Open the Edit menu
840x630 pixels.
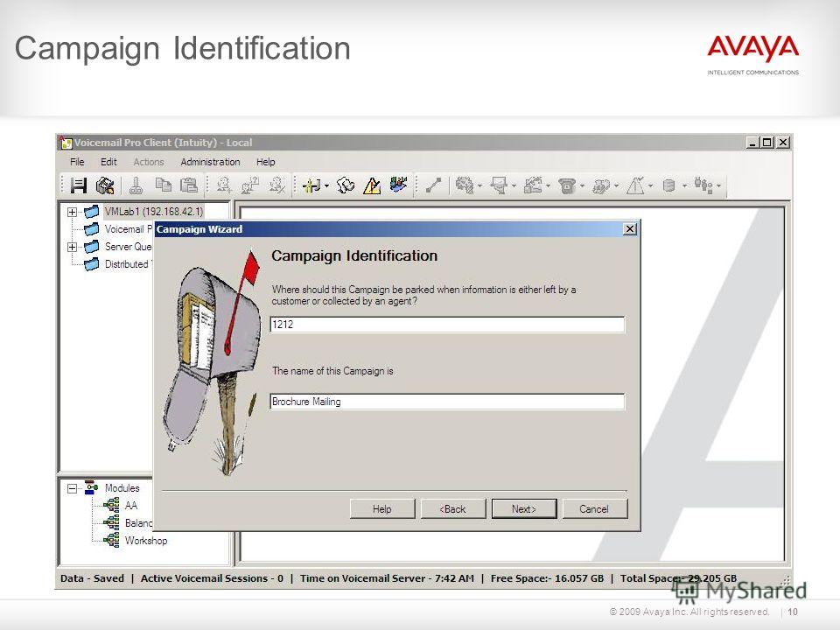click(x=108, y=162)
